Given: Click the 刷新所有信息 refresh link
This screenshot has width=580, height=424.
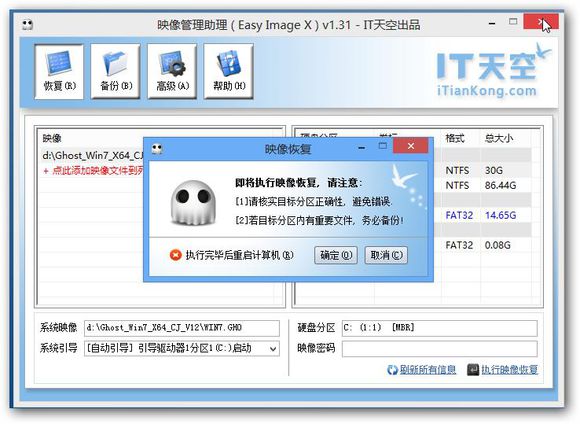Looking at the screenshot, I should 428,369.
